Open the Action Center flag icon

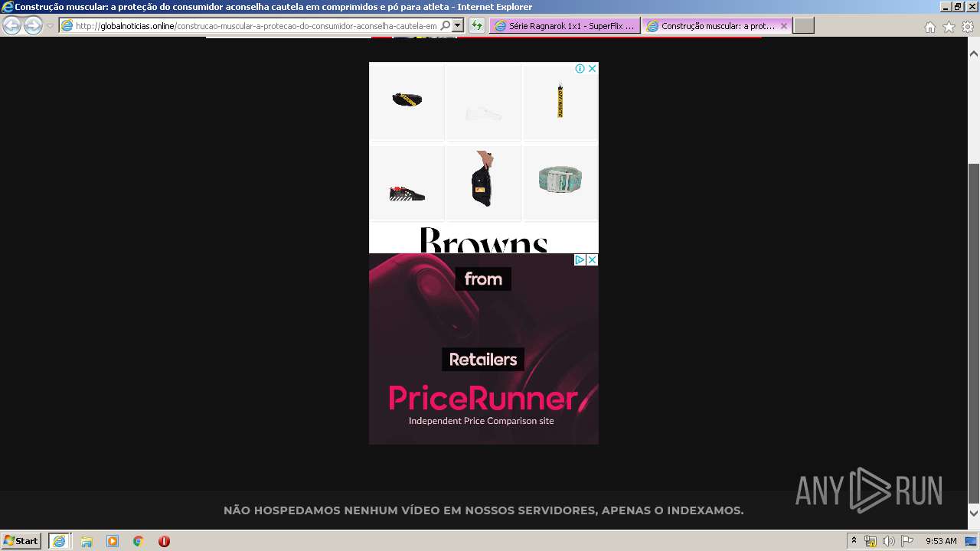coord(907,541)
